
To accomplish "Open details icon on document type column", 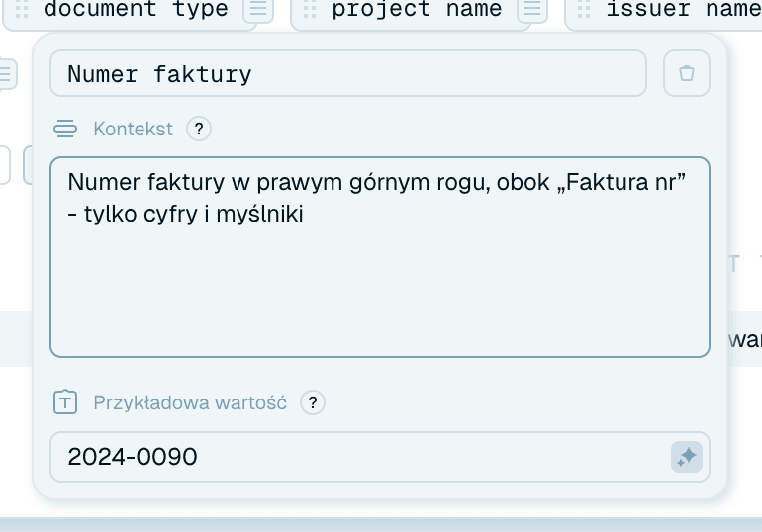I will (x=258, y=9).
